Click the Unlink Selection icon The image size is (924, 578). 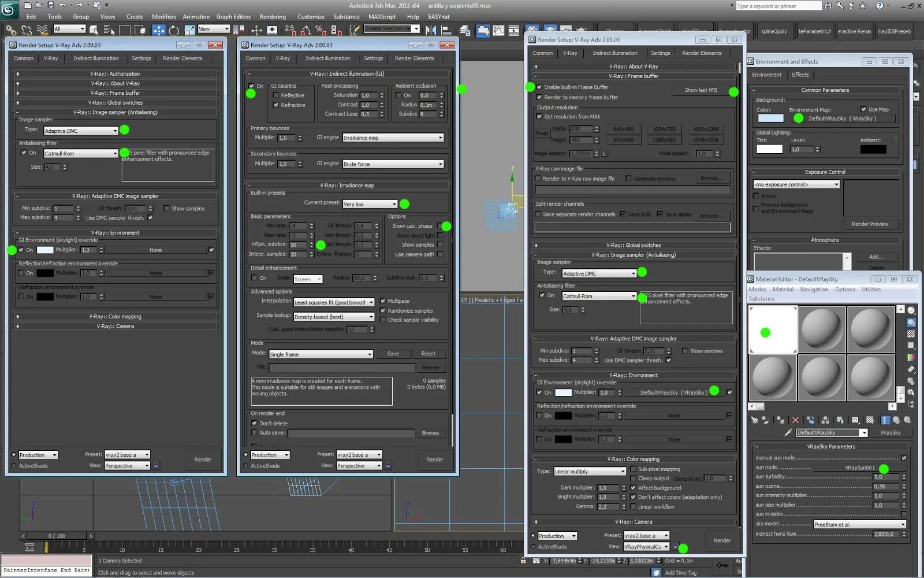[27, 29]
